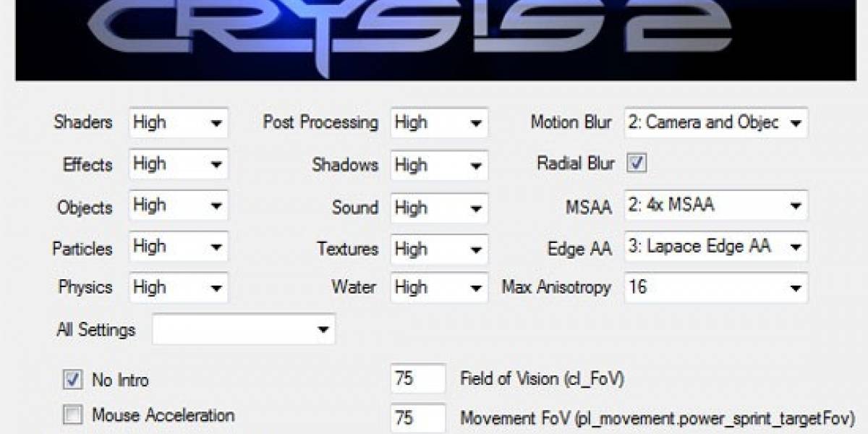Click the Movement FoV label text
Screen dimensions: 868x434
pos(657,418)
